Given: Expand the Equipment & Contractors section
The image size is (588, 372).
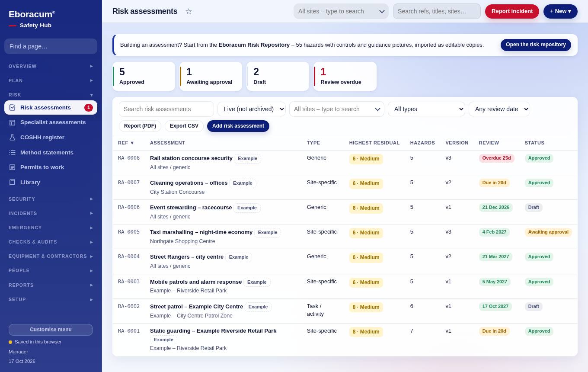Looking at the screenshot, I should click(51, 256).
